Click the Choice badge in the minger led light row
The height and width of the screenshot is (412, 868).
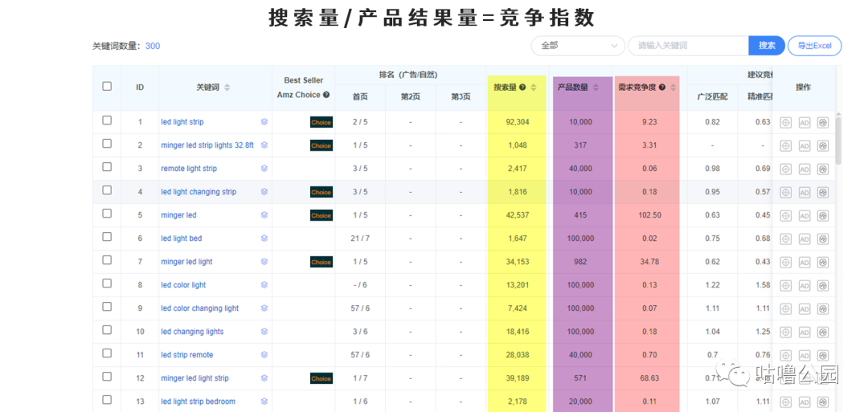tap(321, 262)
